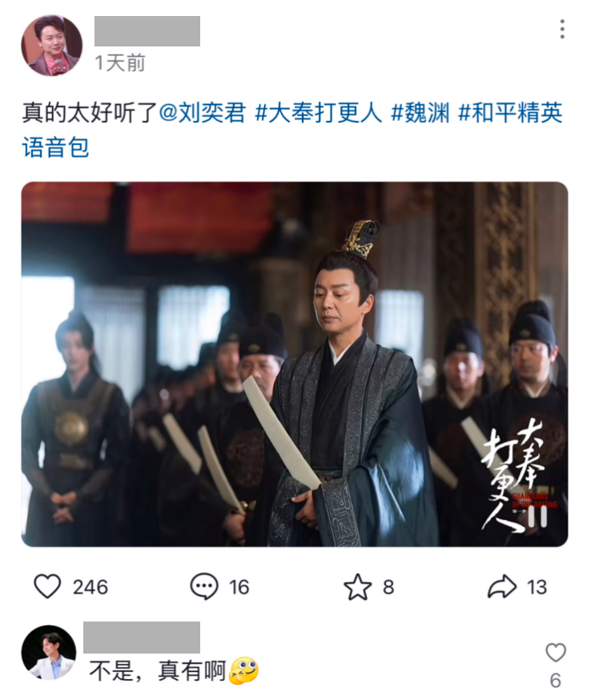Viewport: 599px width, 700px height.
Task: Share the post using the arrow icon
Action: pyautogui.click(x=501, y=586)
